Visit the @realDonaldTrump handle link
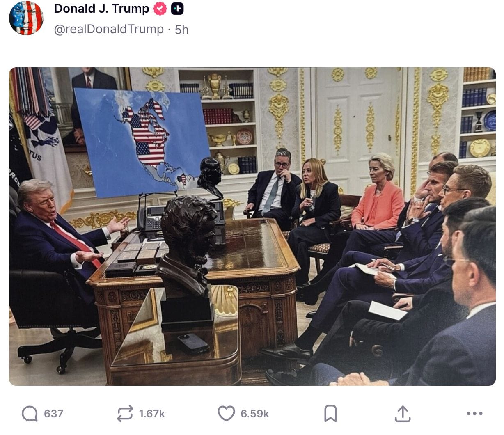The image size is (504, 435). pyautogui.click(x=109, y=29)
